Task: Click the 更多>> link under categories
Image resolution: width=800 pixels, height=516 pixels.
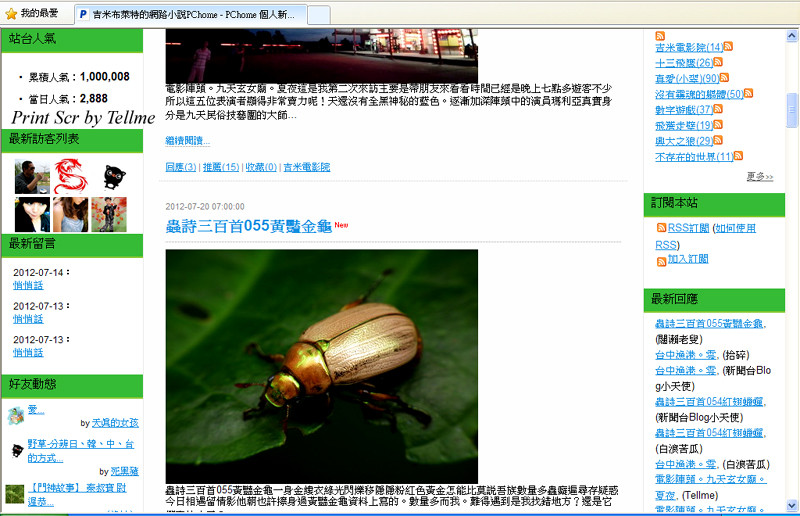Action: click(760, 177)
